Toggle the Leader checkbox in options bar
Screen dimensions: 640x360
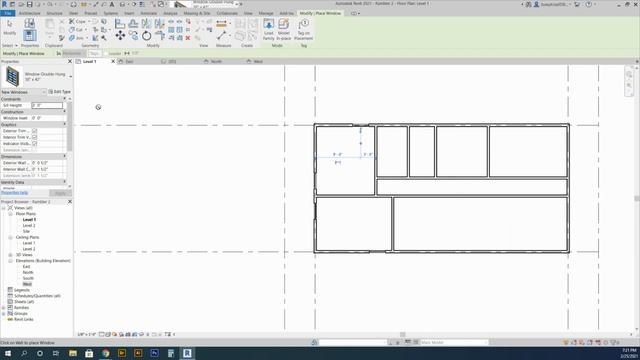coord(106,53)
